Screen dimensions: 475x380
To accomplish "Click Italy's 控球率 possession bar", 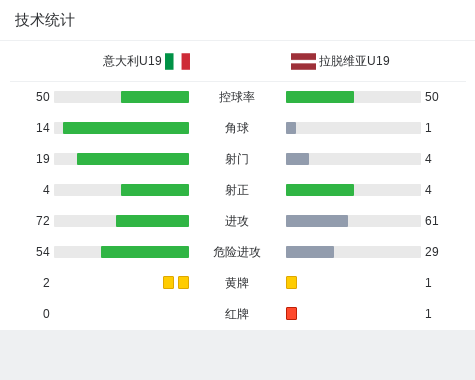I will click(x=122, y=97).
